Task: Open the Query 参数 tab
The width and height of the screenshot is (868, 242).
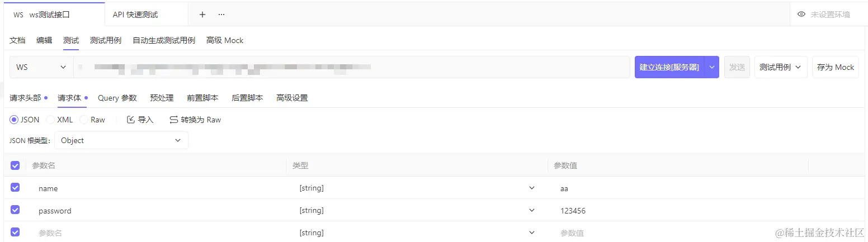Action: 117,98
